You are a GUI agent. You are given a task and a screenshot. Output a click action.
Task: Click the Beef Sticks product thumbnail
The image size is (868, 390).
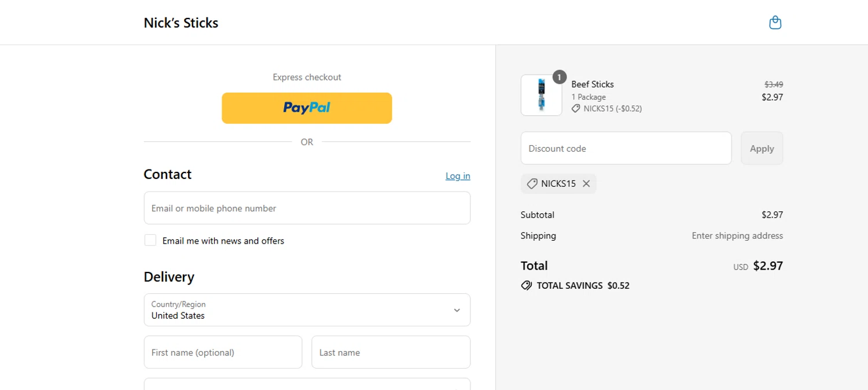541,95
